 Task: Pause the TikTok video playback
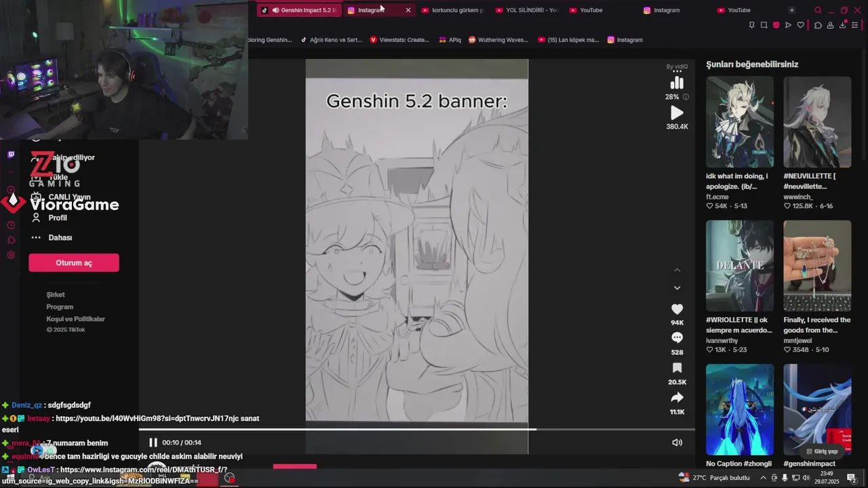153,443
